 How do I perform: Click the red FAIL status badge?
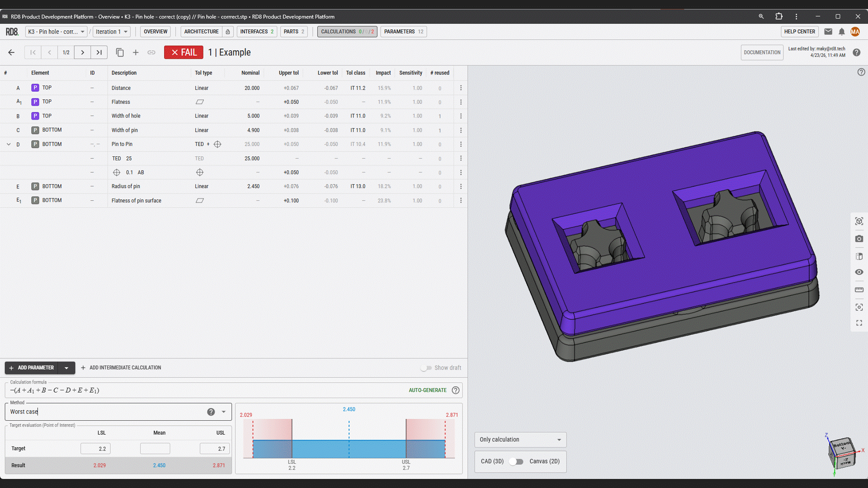[x=184, y=52]
